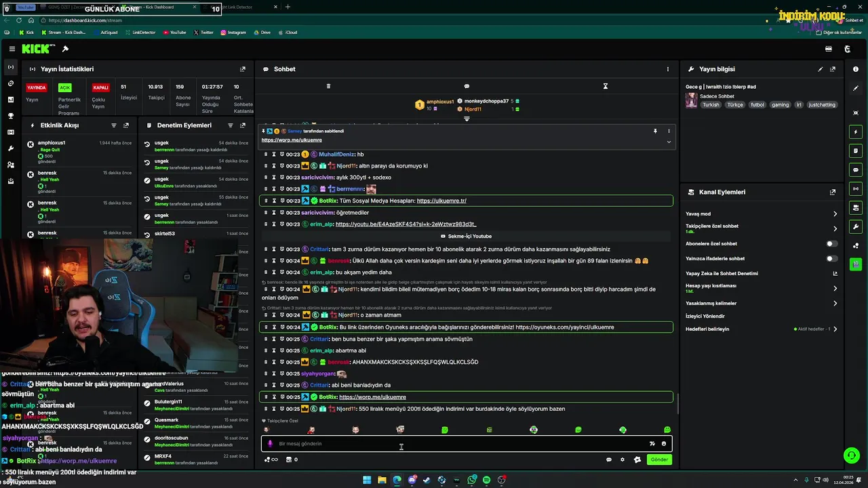Switch to the trash tab in Sohbet
The image size is (868, 488).
coord(328,86)
